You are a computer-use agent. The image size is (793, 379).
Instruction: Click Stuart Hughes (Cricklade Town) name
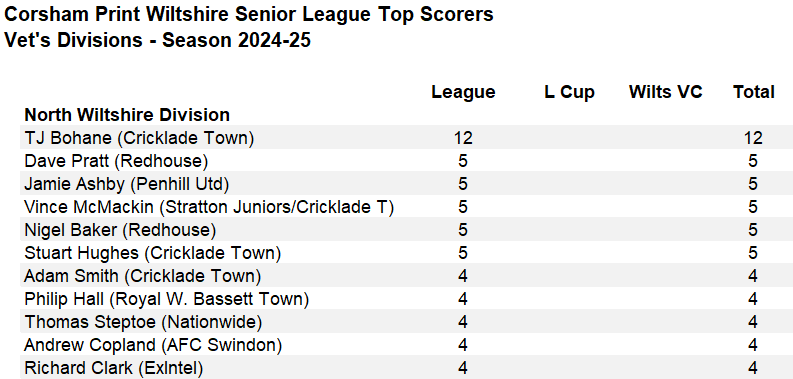[152, 253]
